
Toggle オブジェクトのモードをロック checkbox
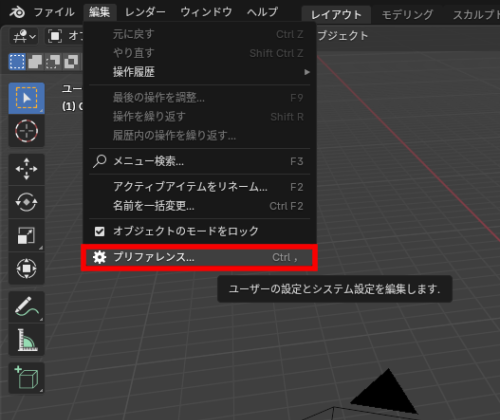click(100, 231)
